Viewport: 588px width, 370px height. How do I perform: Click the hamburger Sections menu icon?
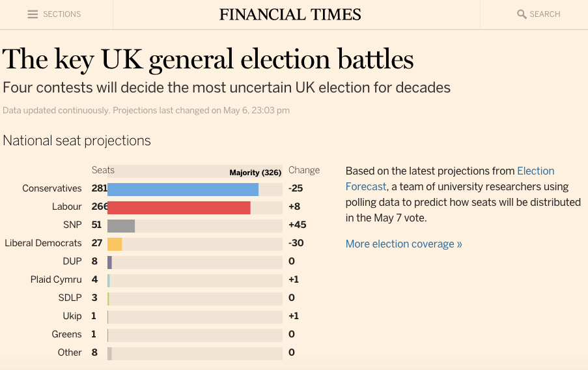click(x=33, y=14)
